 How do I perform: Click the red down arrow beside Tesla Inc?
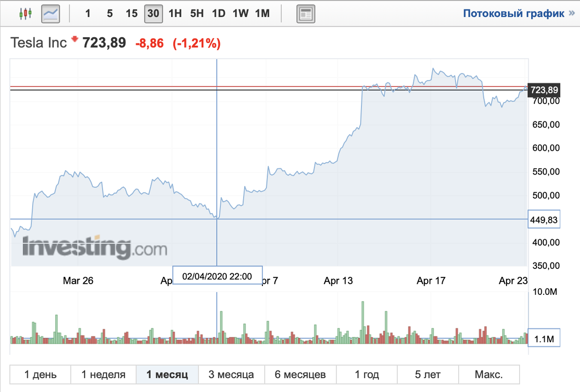coord(74,39)
